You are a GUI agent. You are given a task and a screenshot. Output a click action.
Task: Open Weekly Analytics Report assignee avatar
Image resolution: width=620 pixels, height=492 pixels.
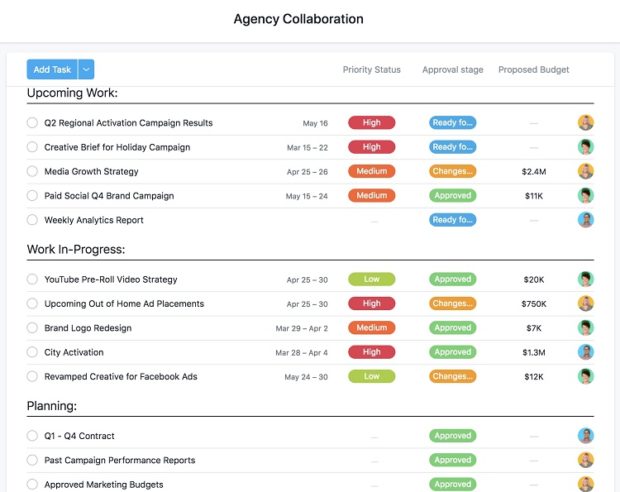586,220
